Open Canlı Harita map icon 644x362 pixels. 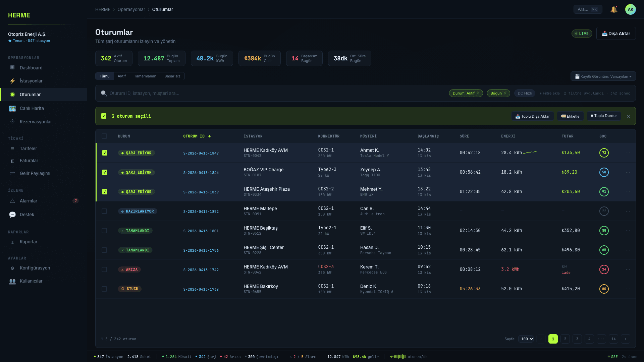(x=12, y=108)
